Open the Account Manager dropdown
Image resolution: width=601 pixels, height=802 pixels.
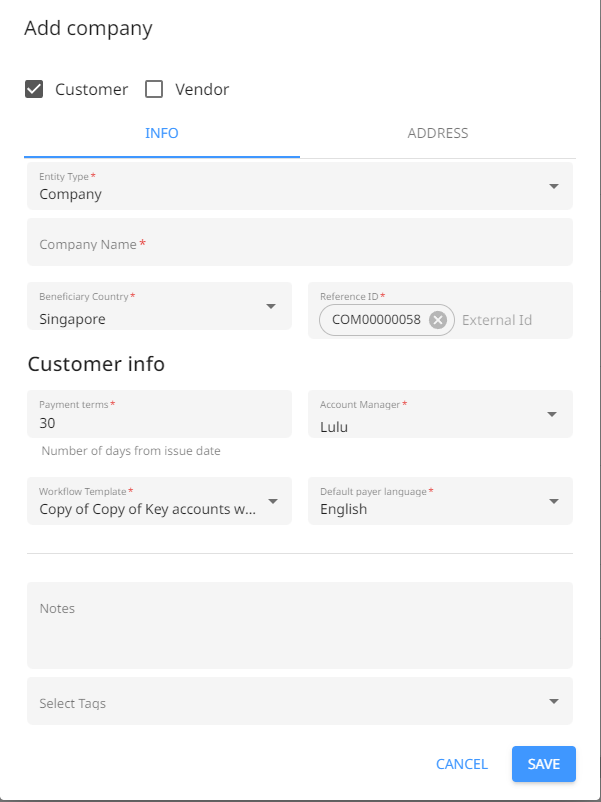point(551,414)
